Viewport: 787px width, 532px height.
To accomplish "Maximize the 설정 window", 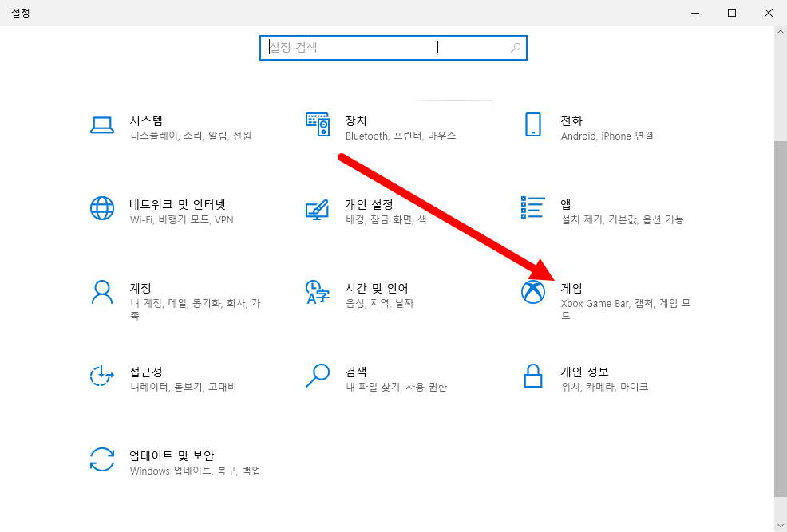I will pos(732,13).
